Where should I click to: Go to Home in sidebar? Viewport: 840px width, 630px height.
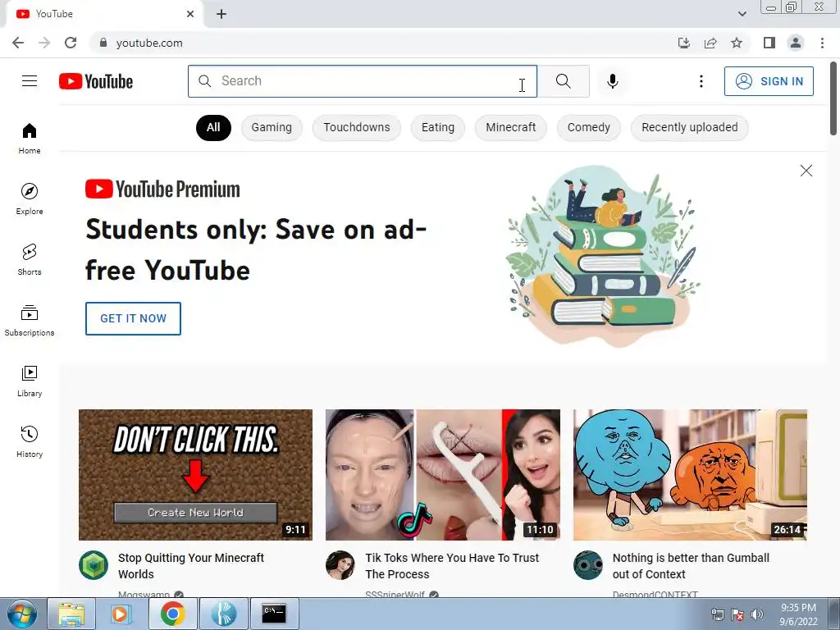tap(30, 138)
